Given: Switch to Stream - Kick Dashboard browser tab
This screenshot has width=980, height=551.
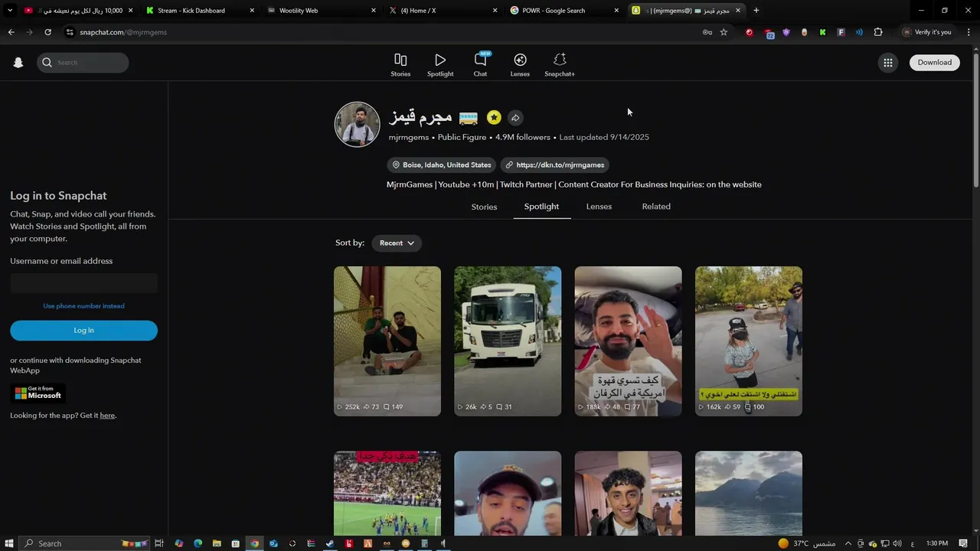Looking at the screenshot, I should pos(199,11).
